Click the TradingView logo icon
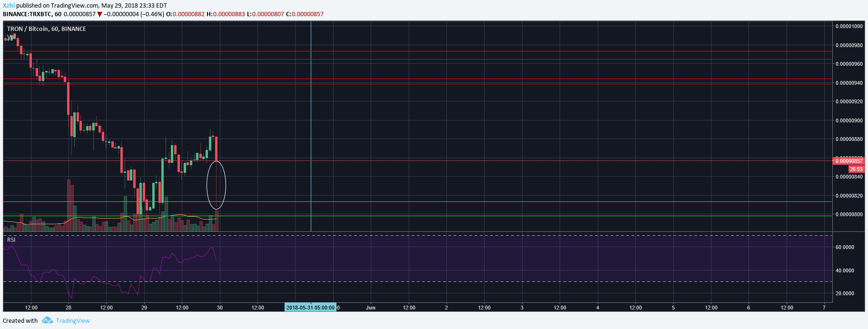The height and width of the screenshot is (329, 868). point(47,320)
